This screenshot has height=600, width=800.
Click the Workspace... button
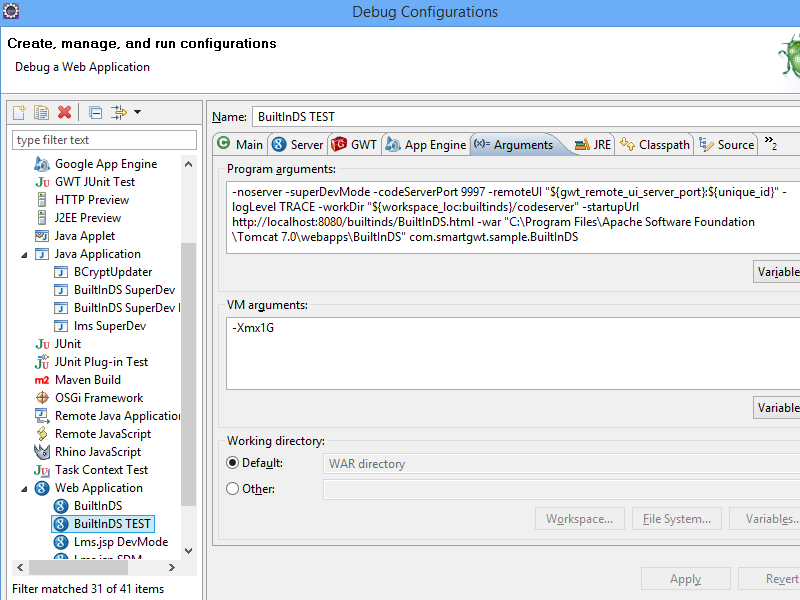(x=579, y=519)
